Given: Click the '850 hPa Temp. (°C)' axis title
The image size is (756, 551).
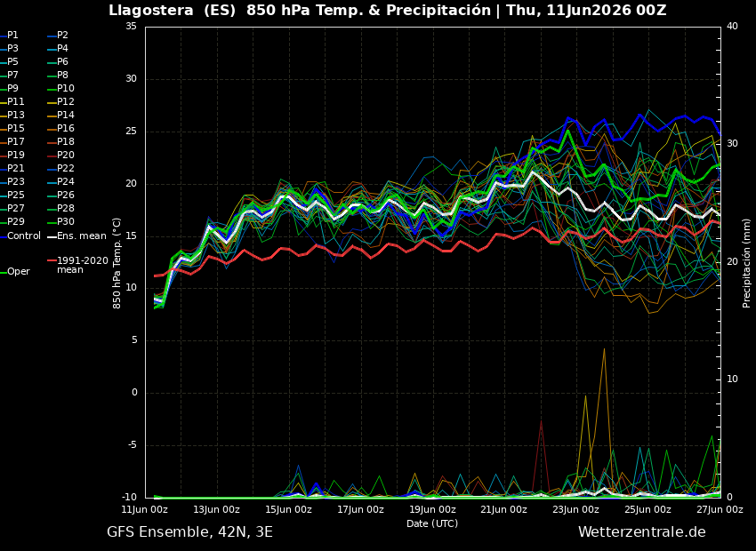Looking at the screenshot, I should [x=117, y=263].
